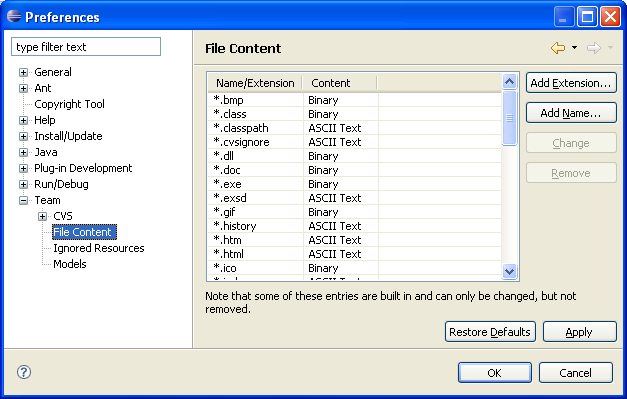Click the vertical scrollbar thumb
The width and height of the screenshot is (627, 399).
509,118
